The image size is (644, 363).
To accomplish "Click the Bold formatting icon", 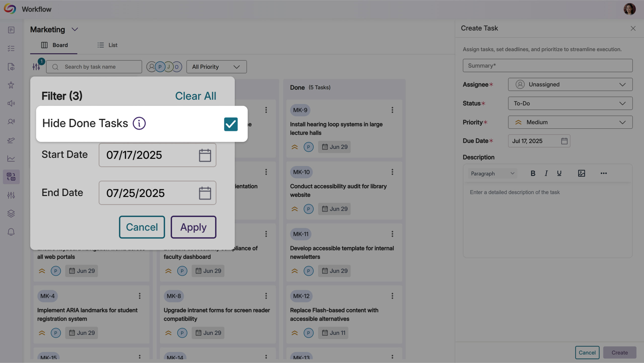I will (x=533, y=173).
